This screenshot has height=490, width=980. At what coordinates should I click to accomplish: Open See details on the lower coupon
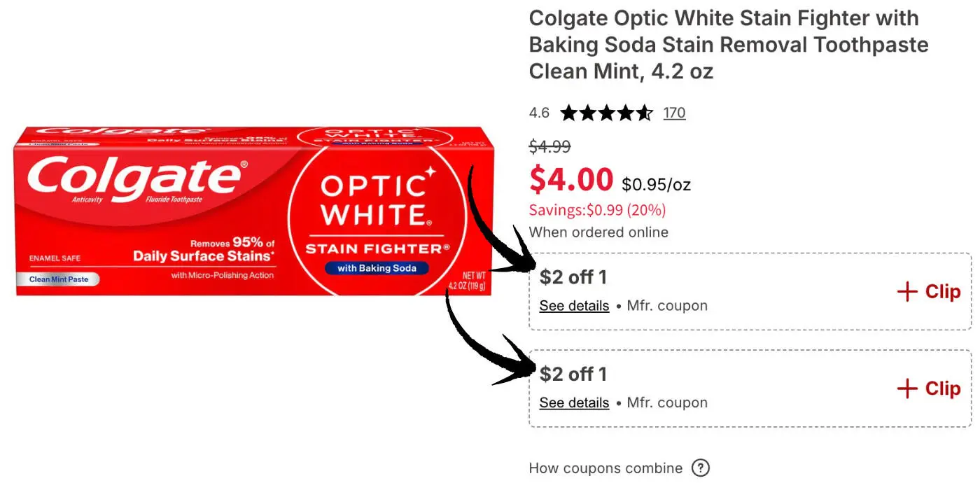[x=574, y=403]
